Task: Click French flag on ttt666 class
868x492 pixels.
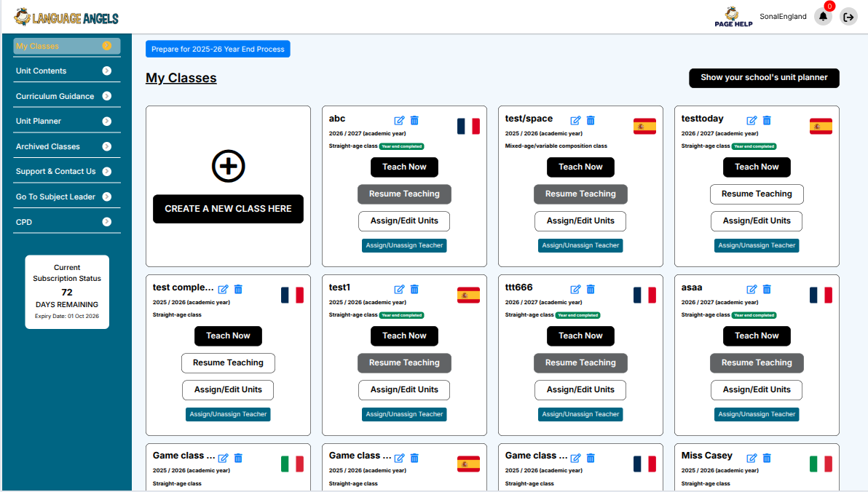Action: [645, 295]
